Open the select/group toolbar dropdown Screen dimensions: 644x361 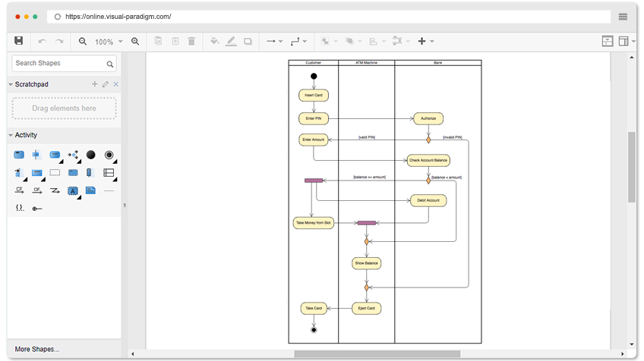click(330, 41)
